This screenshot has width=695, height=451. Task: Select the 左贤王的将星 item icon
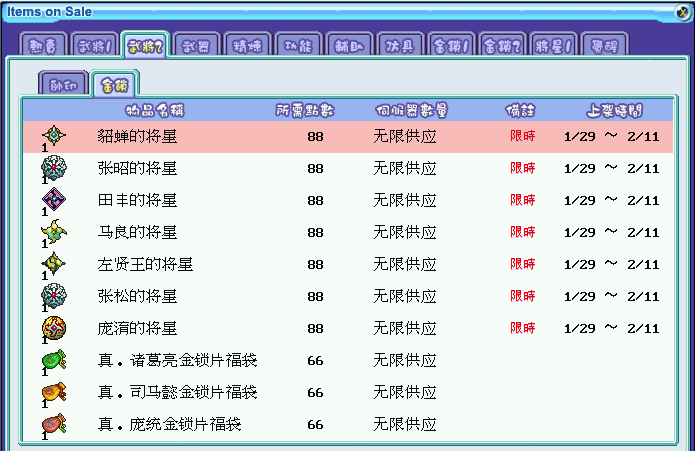(53, 264)
